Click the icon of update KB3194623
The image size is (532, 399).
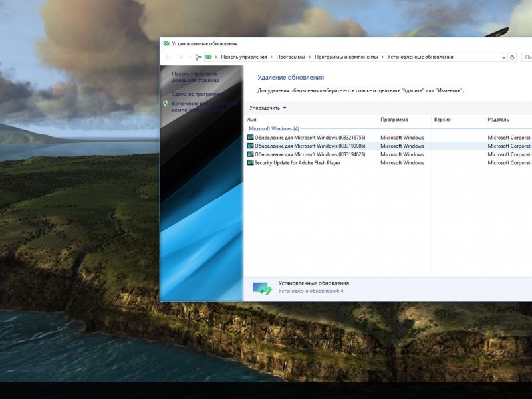click(251, 154)
